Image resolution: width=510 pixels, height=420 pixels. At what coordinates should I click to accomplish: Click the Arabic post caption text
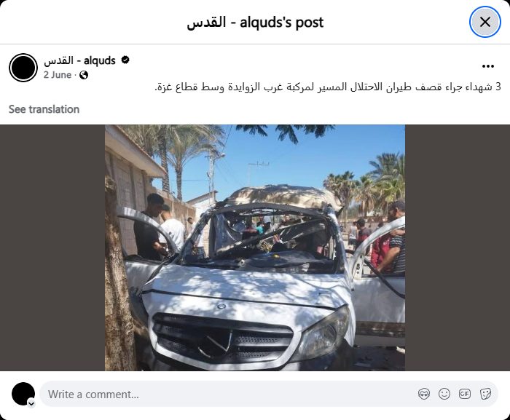(328, 87)
